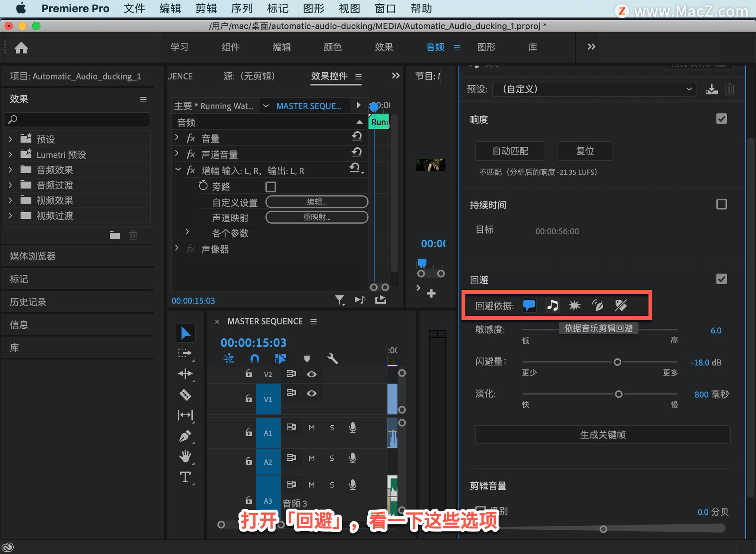The width and height of the screenshot is (756, 554).
Task: Click the 生成关键帧 button
Action: [x=603, y=435]
